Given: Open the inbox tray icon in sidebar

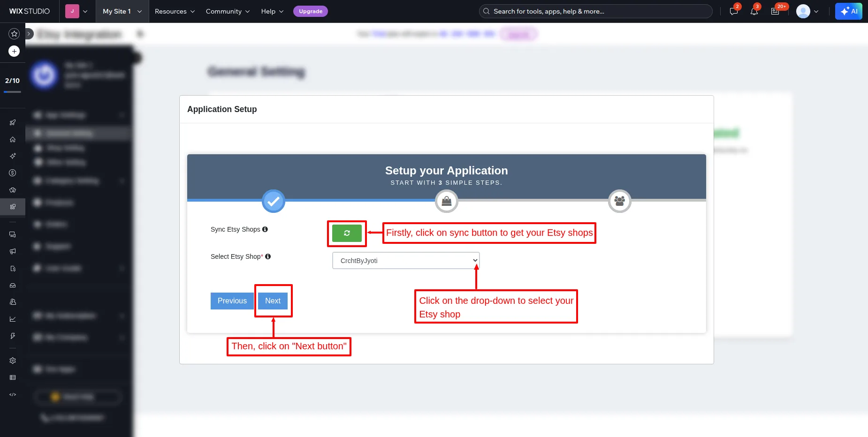Looking at the screenshot, I should point(13,285).
